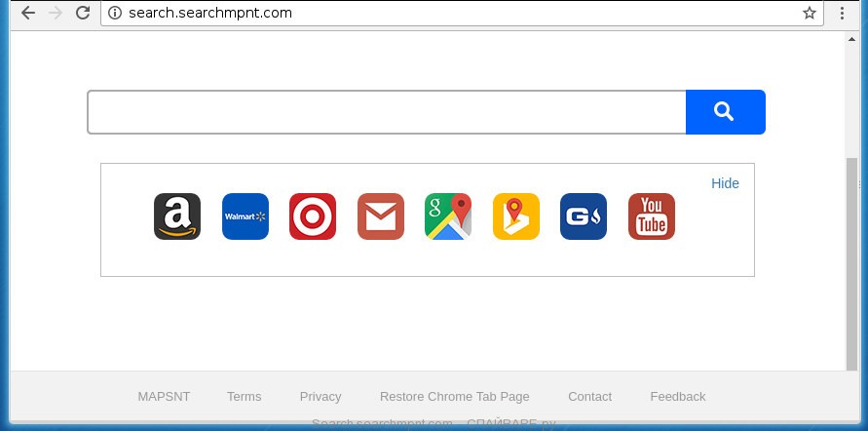The height and width of the screenshot is (431, 868).
Task: Open the Feedback footer link
Action: point(678,397)
